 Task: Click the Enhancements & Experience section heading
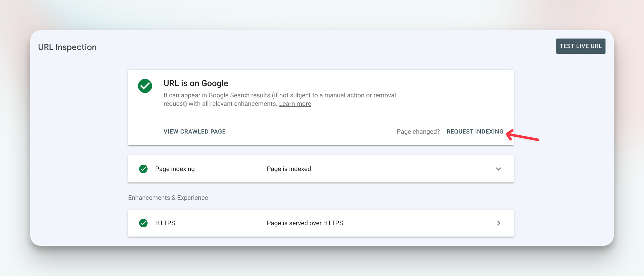coord(168,198)
